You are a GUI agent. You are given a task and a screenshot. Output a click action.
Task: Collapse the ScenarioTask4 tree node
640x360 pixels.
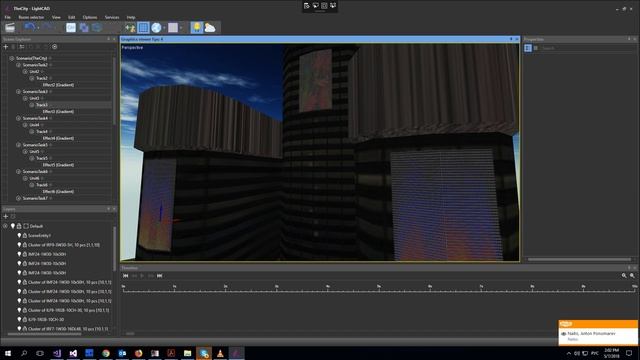pos(18,118)
